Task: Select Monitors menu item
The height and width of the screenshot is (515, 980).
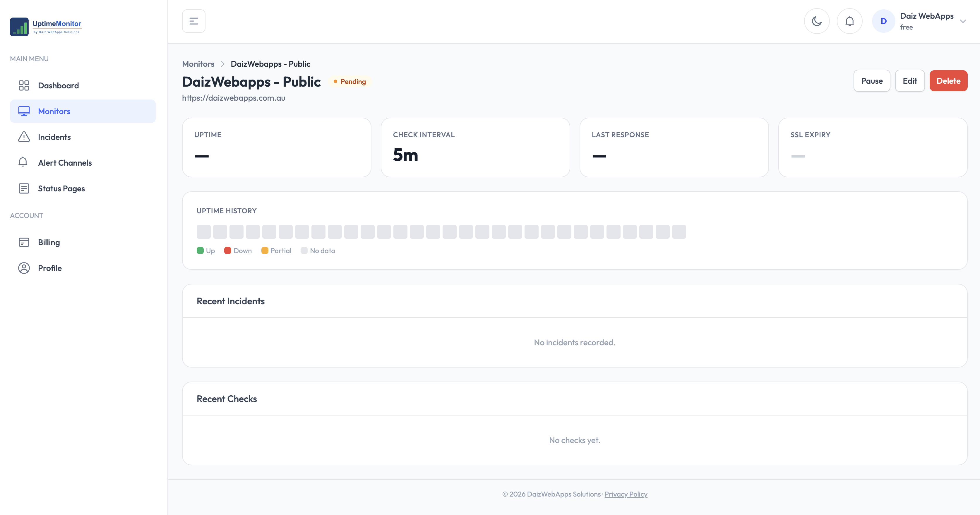Action: (x=83, y=111)
